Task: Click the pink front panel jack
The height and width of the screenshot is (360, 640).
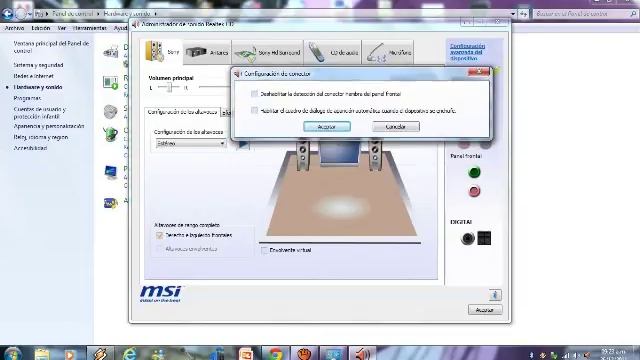Action: [474, 191]
